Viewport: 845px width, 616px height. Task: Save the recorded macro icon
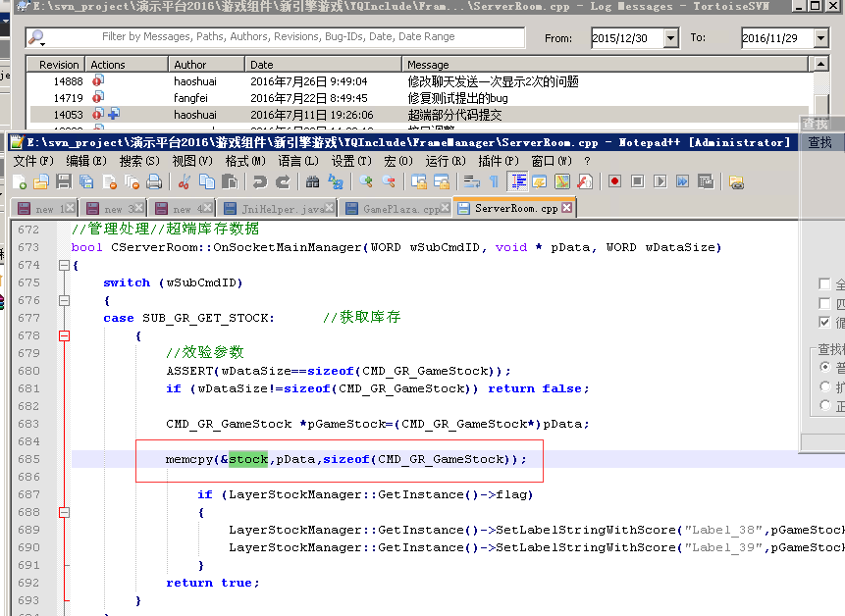pyautogui.click(x=706, y=181)
